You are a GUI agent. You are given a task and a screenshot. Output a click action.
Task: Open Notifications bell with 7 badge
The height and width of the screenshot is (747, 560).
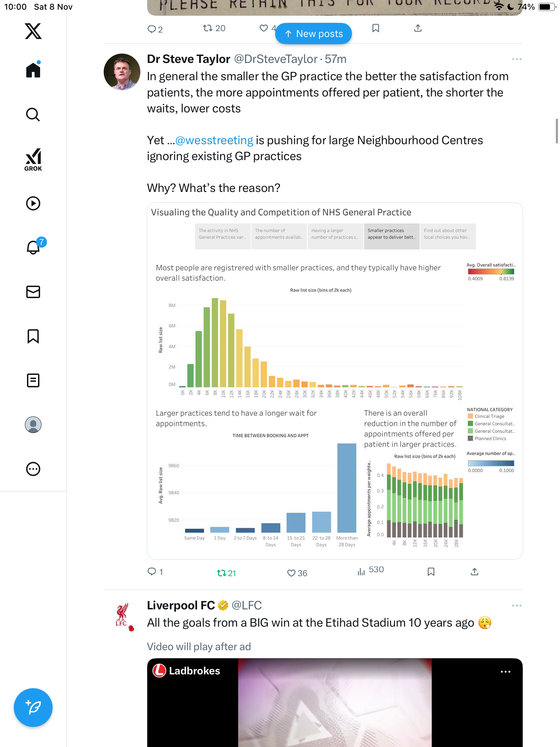pyautogui.click(x=34, y=247)
